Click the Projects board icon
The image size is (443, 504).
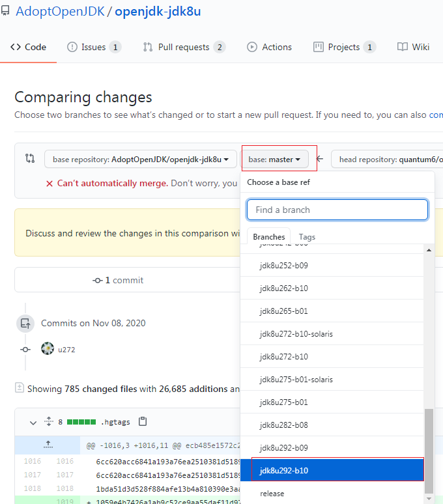pyautogui.click(x=319, y=47)
